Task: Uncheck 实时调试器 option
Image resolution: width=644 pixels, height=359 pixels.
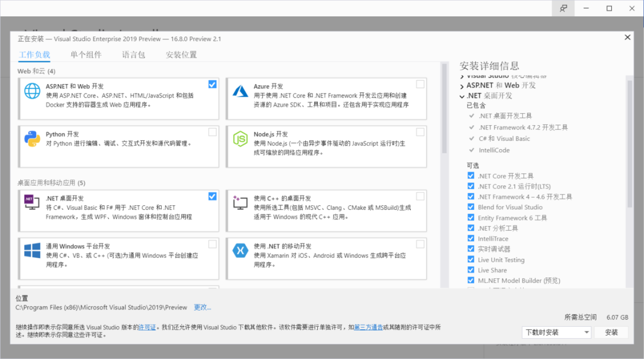Action: point(470,249)
